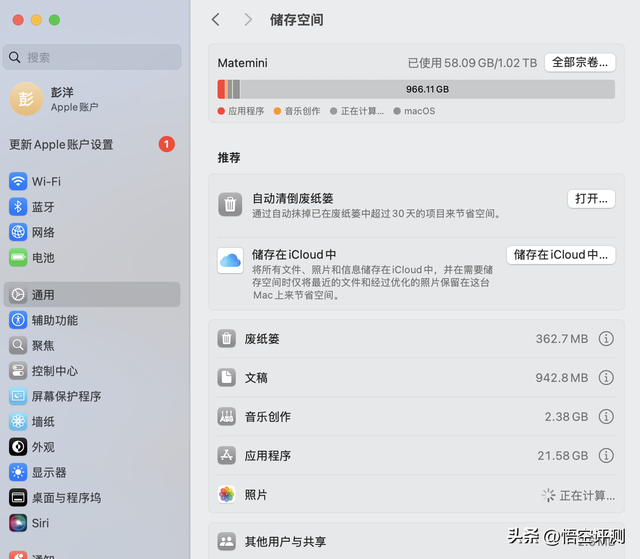Click the 已使用 58.09 GB/1.02 TB text
Viewport: 640px width, 559px height.
472,63
